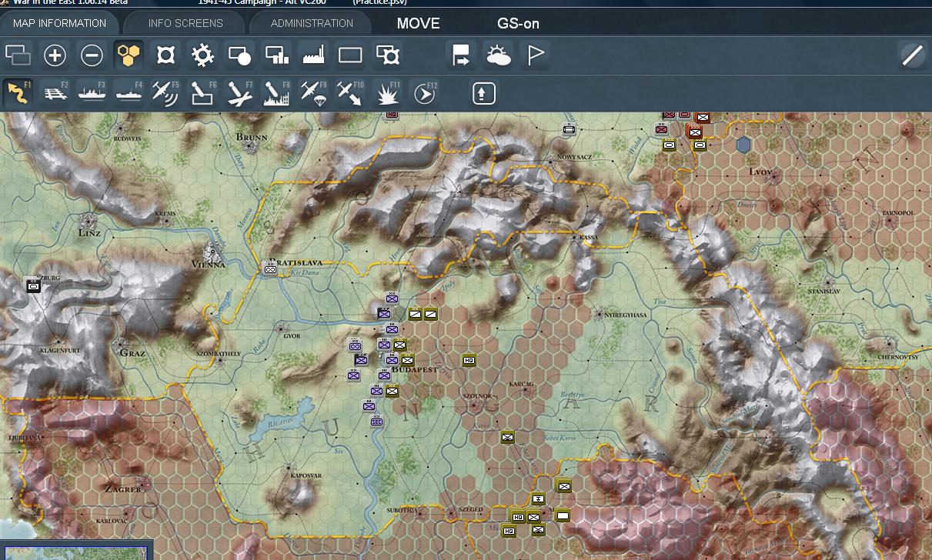Screen dimensions: 932x560
Task: Click the Zagreb city label
Action: (123, 489)
